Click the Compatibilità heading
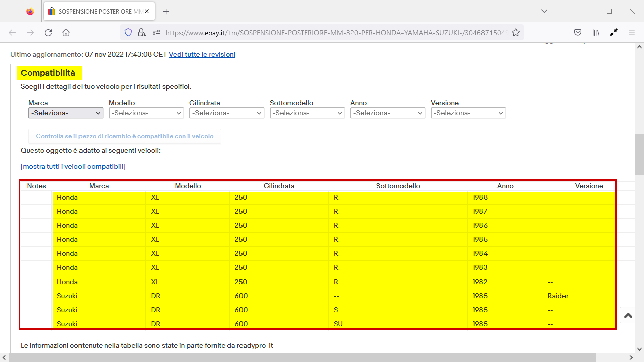This screenshot has height=362, width=644. (48, 73)
